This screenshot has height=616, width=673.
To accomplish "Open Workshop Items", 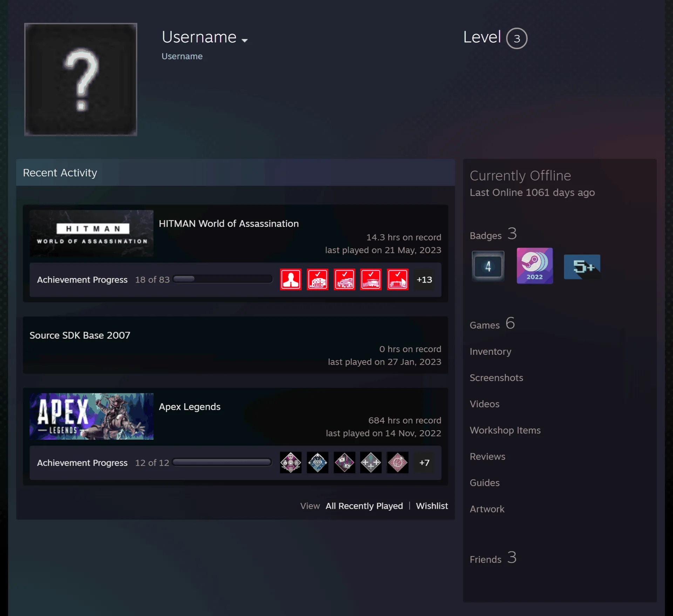I will (x=505, y=430).
